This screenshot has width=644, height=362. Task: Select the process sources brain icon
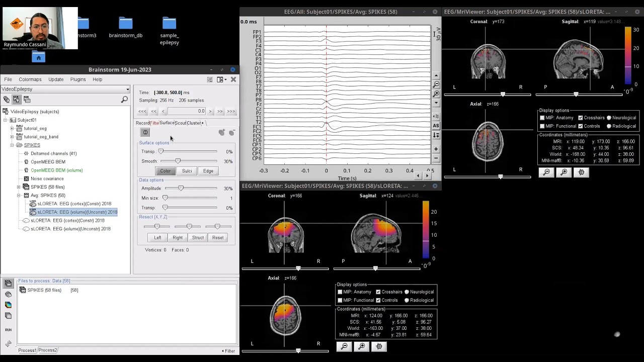[8, 295]
